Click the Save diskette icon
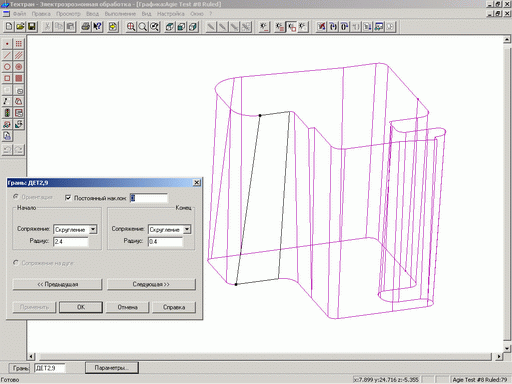512x384 pixels. click(32, 27)
